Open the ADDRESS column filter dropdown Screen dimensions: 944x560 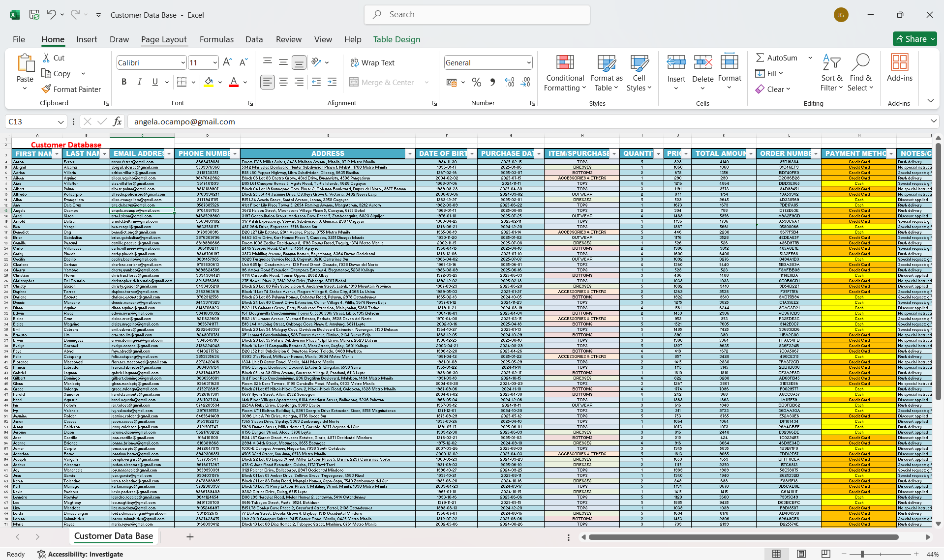[409, 154]
